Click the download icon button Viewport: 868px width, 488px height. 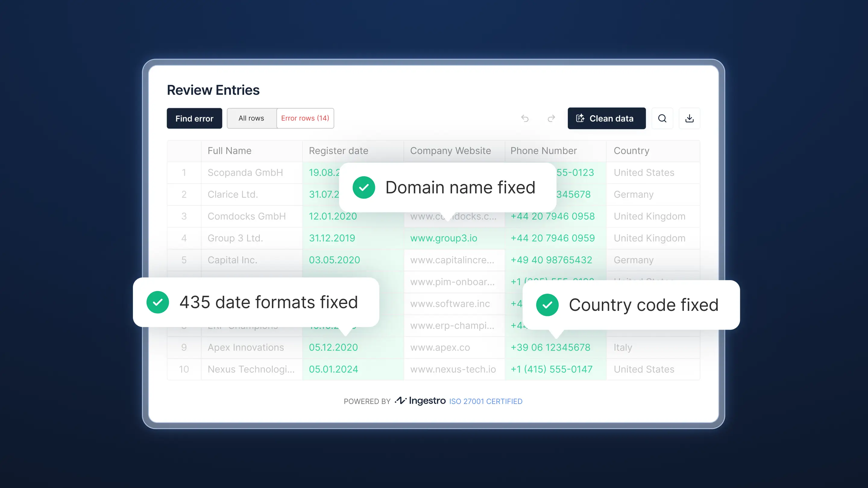pyautogui.click(x=689, y=118)
